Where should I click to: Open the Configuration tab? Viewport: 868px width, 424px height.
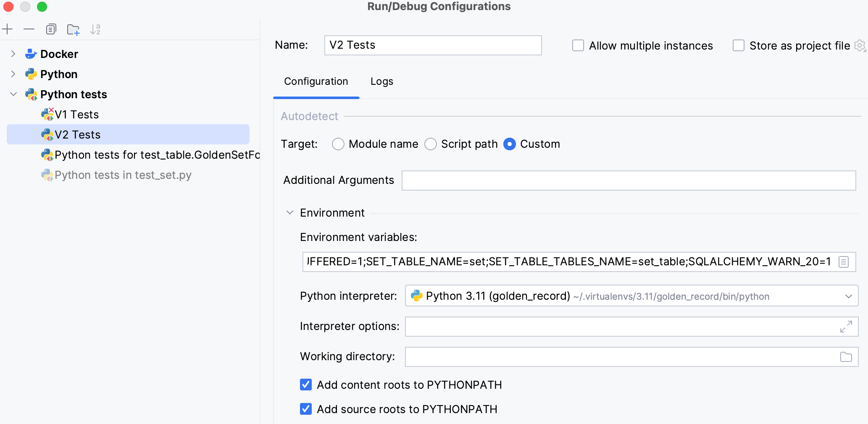316,81
